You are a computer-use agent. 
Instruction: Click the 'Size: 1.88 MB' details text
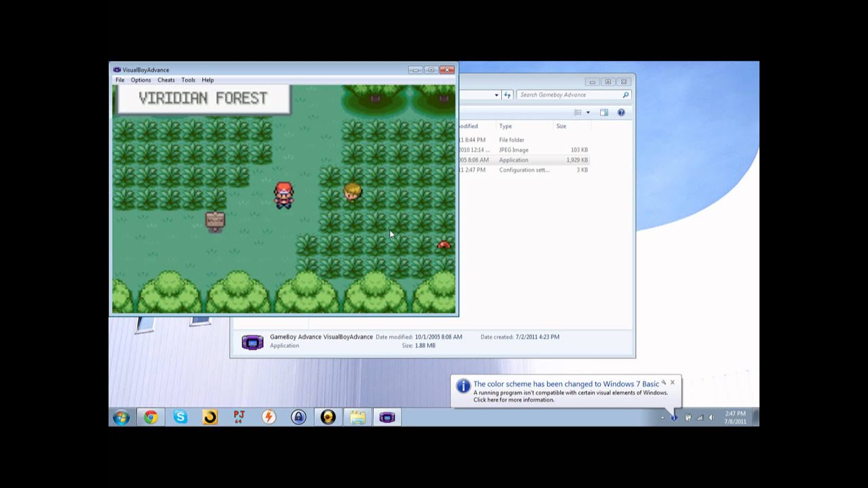click(418, 346)
